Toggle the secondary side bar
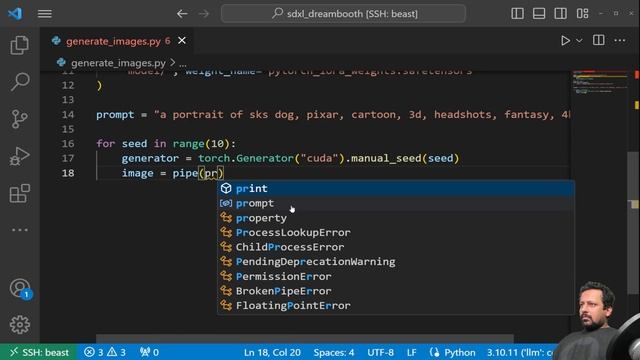 560,13
